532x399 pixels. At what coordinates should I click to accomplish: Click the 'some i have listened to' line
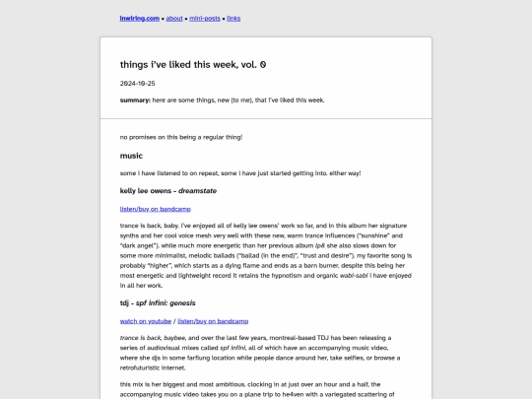pos(240,173)
